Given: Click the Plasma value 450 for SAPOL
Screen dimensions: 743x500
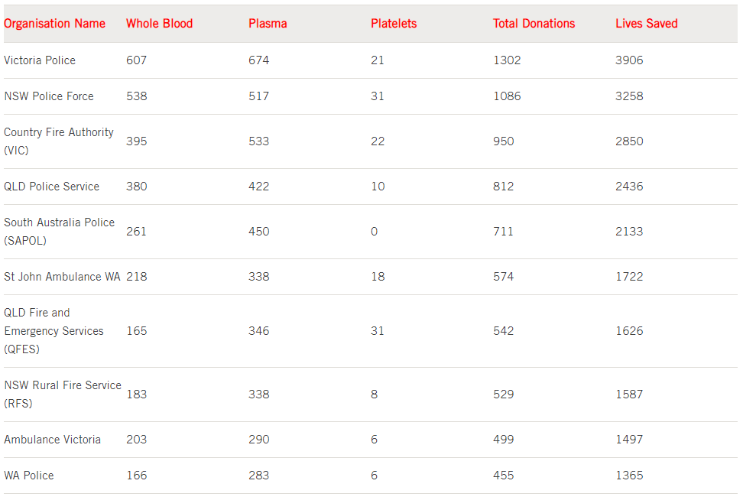Looking at the screenshot, I should click(x=259, y=231).
